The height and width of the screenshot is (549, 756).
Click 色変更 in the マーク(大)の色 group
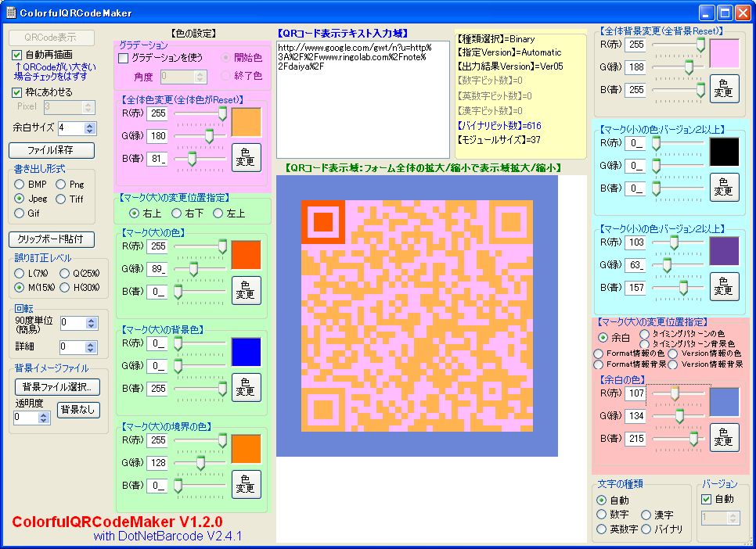[x=247, y=291]
